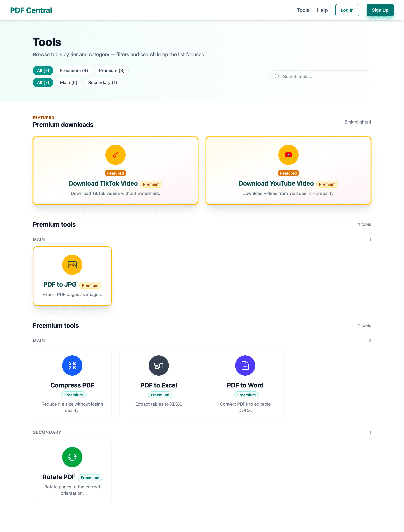Filter tools by Secondary (1) category
This screenshot has height=532, width=404.
102,82
